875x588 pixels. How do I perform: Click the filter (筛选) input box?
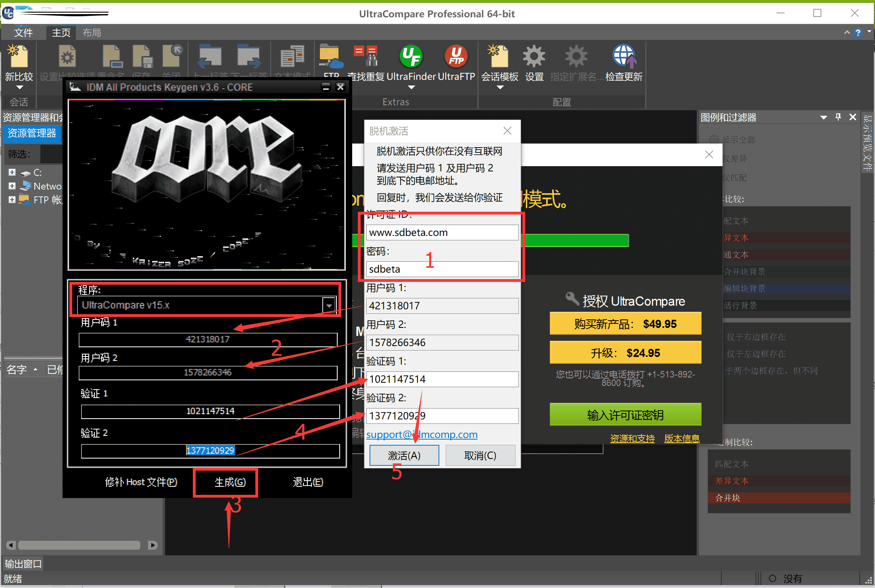click(51, 154)
